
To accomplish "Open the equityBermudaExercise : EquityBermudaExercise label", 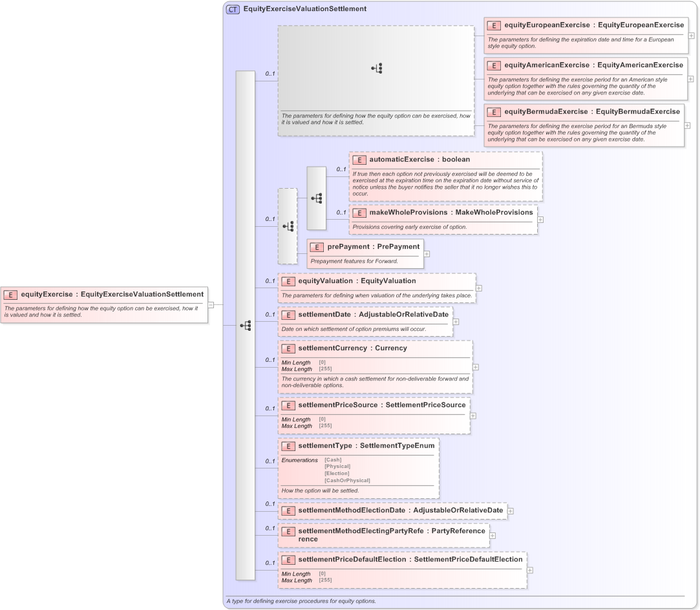I will 593,112.
